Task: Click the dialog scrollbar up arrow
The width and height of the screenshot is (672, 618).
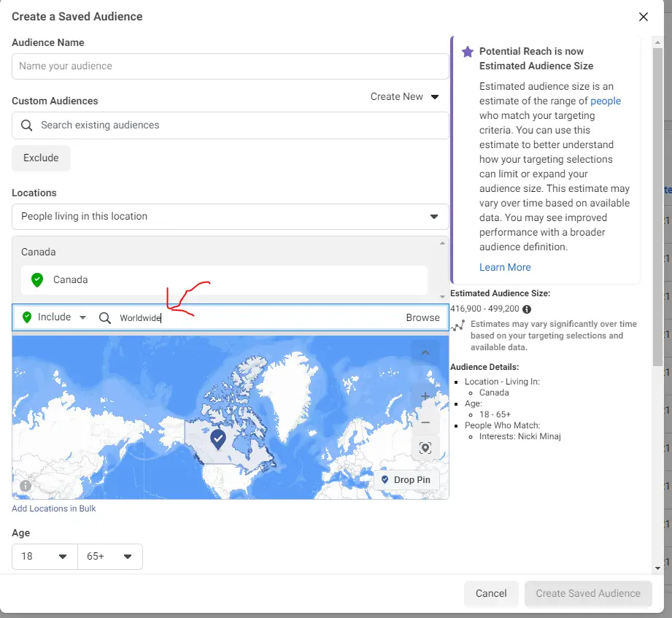Action: (x=658, y=42)
